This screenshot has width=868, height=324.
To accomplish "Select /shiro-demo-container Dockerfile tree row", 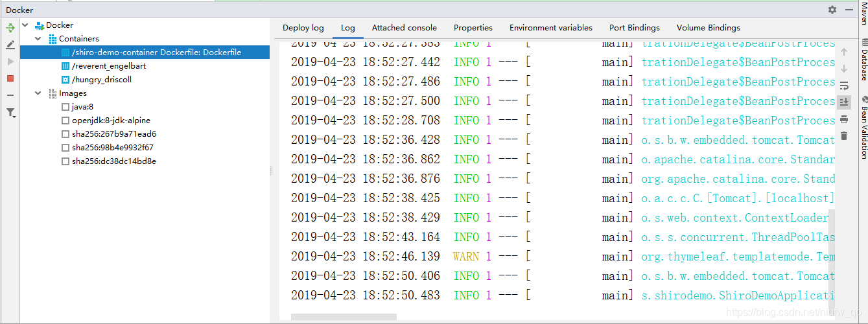I will point(145,52).
